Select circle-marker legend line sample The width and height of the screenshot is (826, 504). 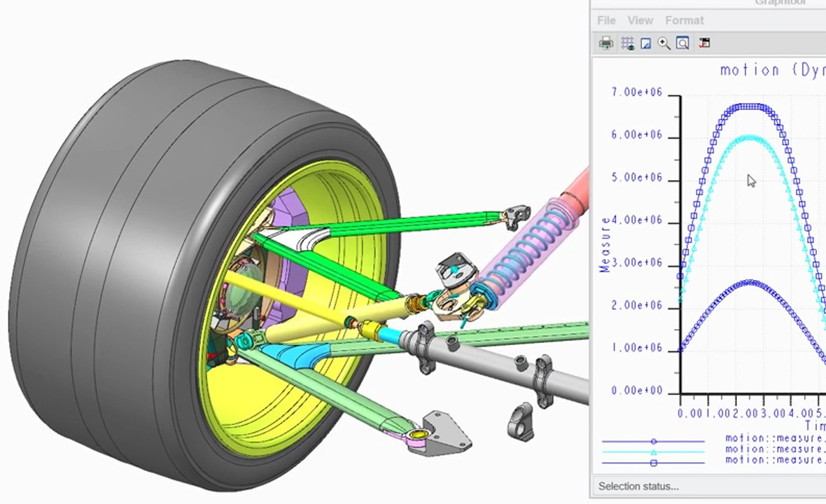click(x=653, y=442)
